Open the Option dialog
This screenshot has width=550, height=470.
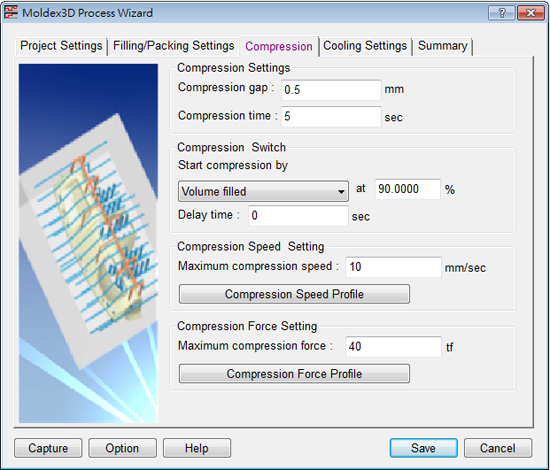point(122,448)
